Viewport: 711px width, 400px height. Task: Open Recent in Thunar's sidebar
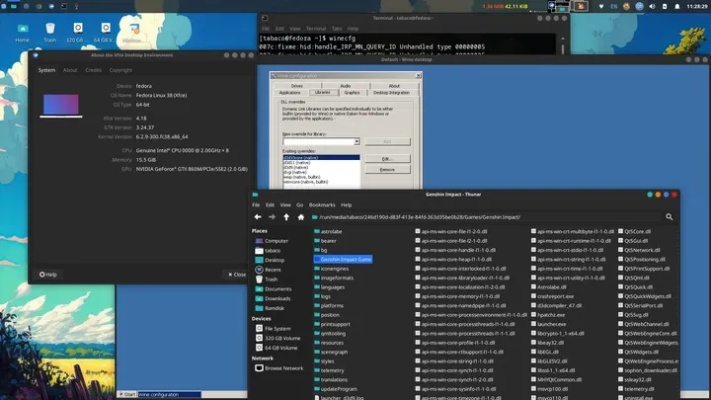pyautogui.click(x=268, y=269)
